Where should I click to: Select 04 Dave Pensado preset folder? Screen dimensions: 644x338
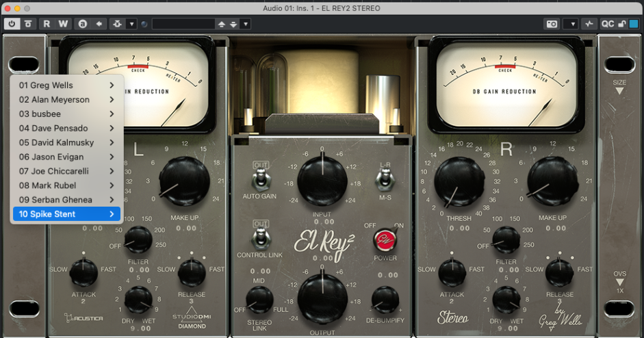click(x=66, y=129)
